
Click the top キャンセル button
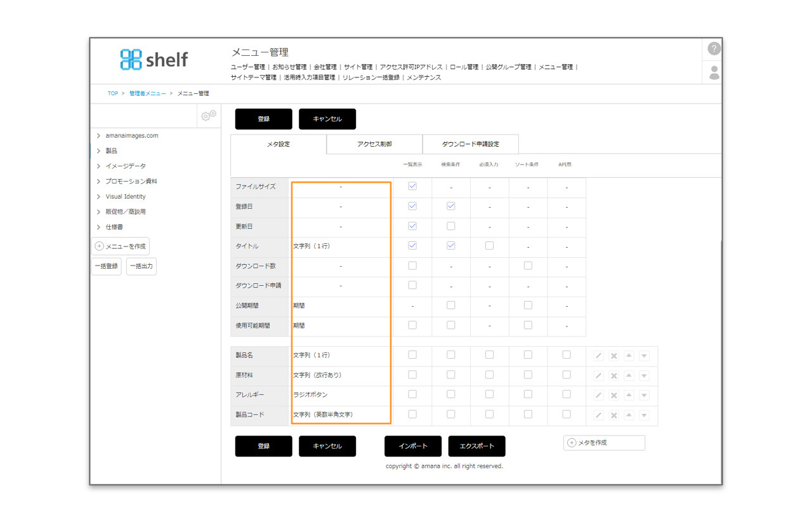327,119
